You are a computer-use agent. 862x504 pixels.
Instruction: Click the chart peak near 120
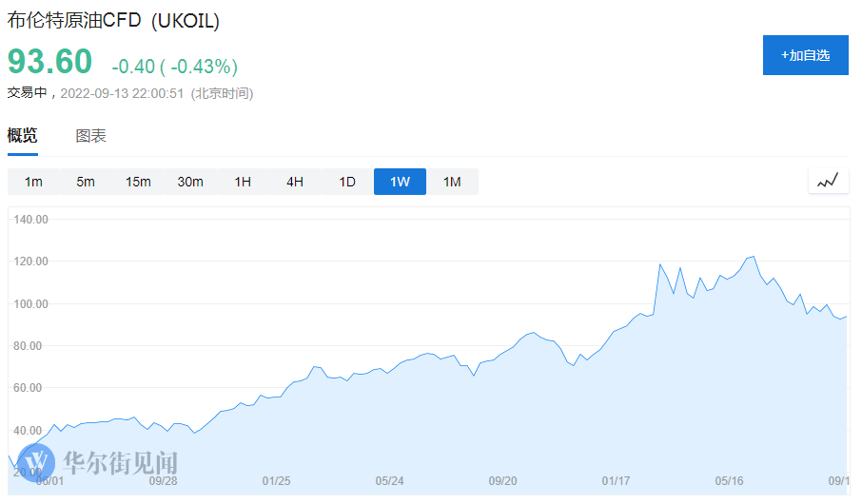pos(754,257)
